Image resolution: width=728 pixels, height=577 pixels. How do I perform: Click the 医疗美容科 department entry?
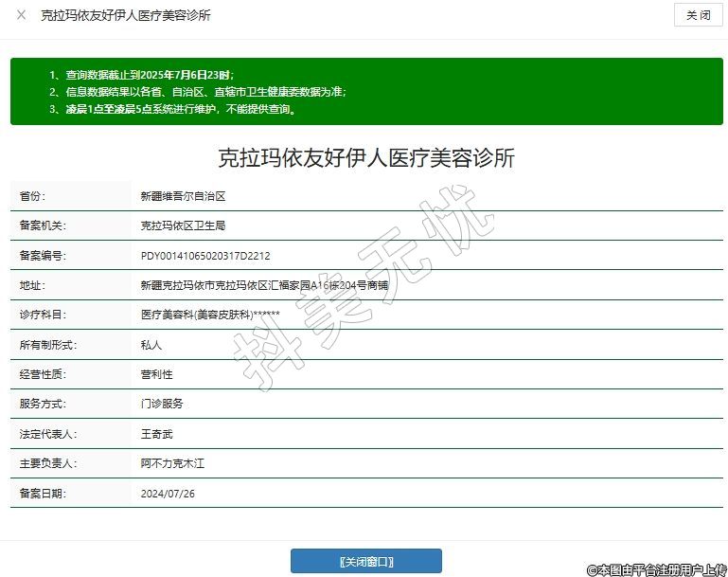point(209,315)
